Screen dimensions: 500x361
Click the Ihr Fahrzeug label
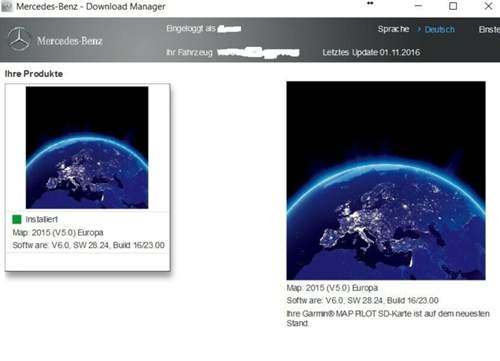[x=189, y=52]
